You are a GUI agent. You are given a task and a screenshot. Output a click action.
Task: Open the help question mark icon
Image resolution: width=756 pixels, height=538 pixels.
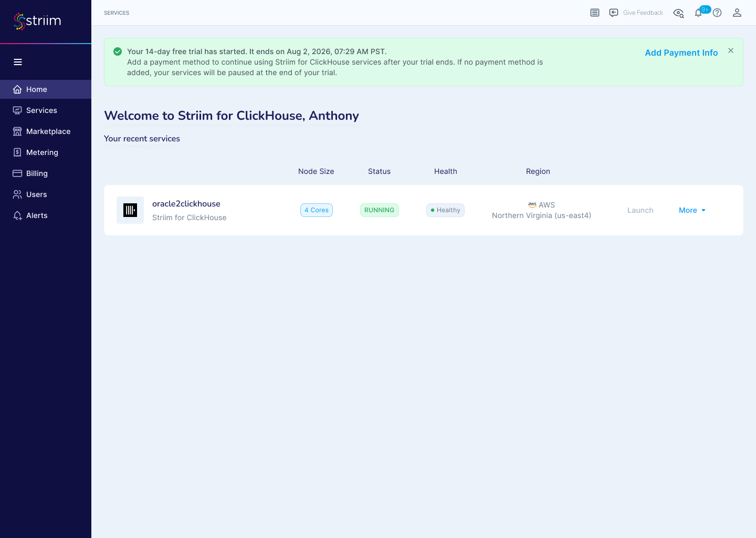click(717, 13)
